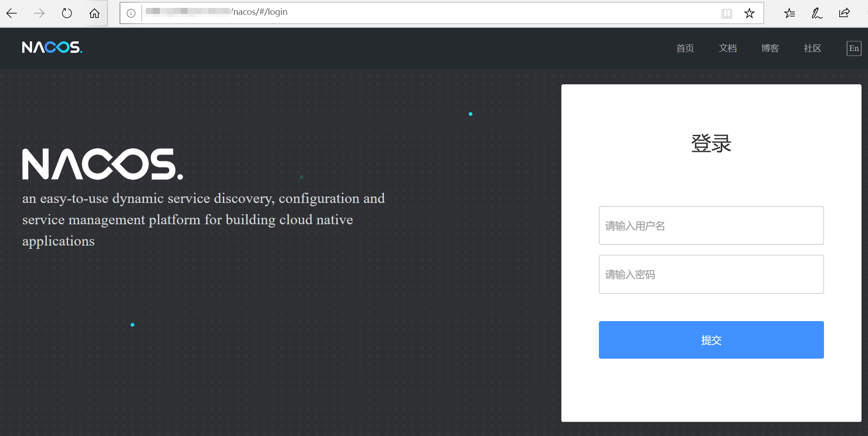Open the browser home page icon
The image size is (868, 436).
click(x=94, y=13)
